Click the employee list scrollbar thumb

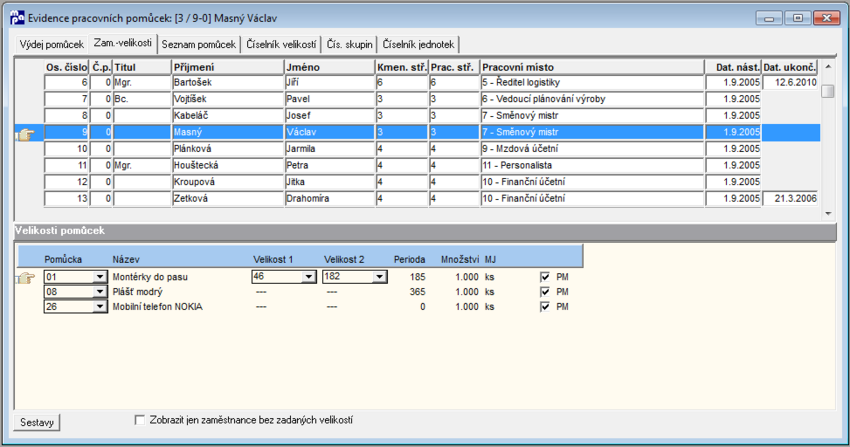828,91
